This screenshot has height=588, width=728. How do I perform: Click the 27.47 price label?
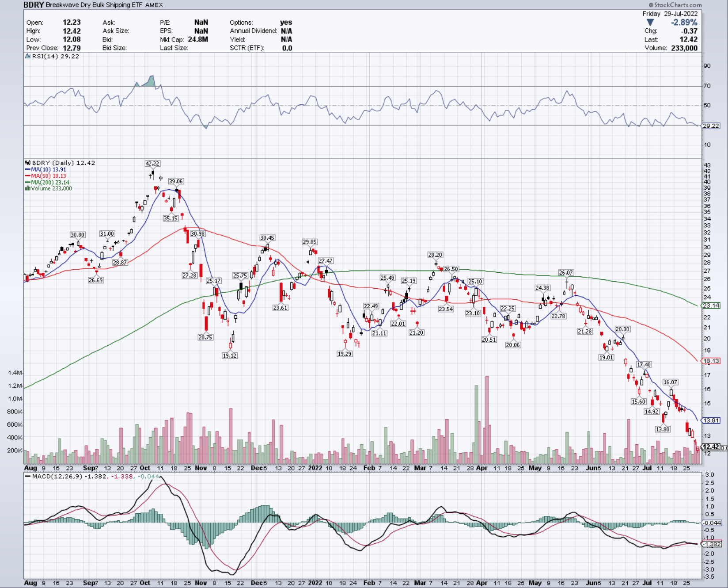coord(326,261)
